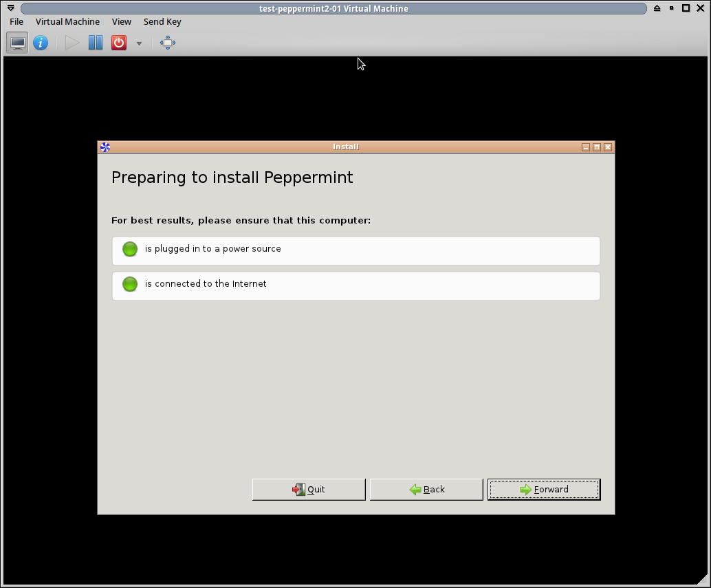Maximize the Virtual Machine window

686,8
